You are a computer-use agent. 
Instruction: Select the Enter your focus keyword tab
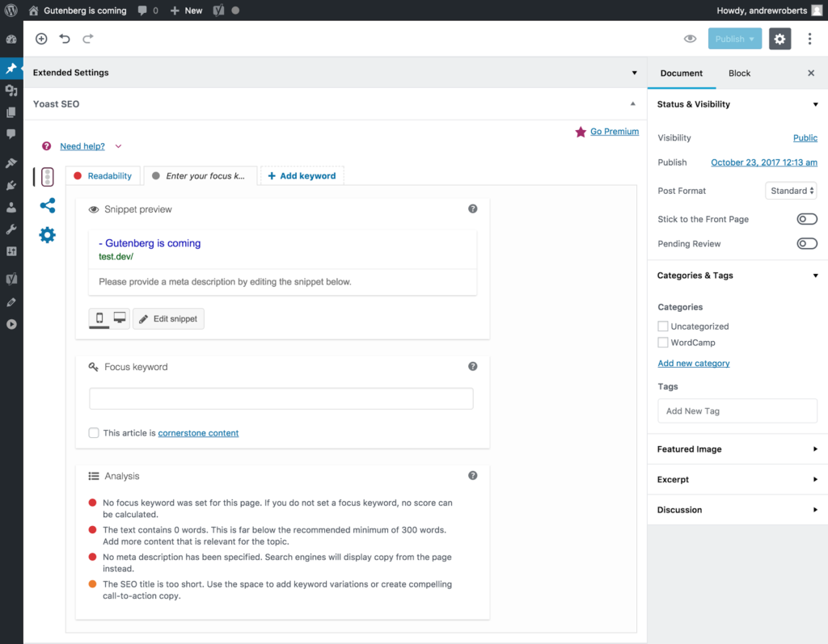click(201, 176)
